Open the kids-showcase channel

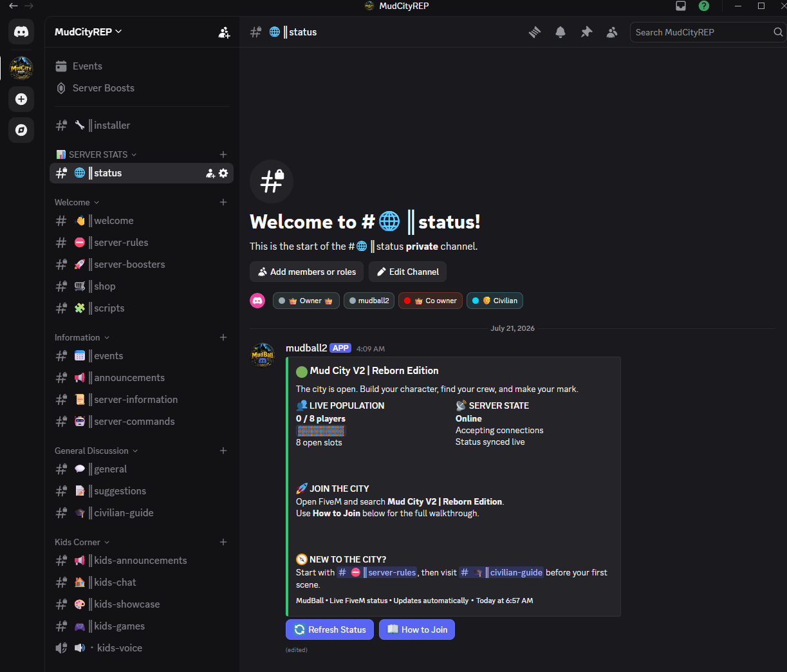142,604
